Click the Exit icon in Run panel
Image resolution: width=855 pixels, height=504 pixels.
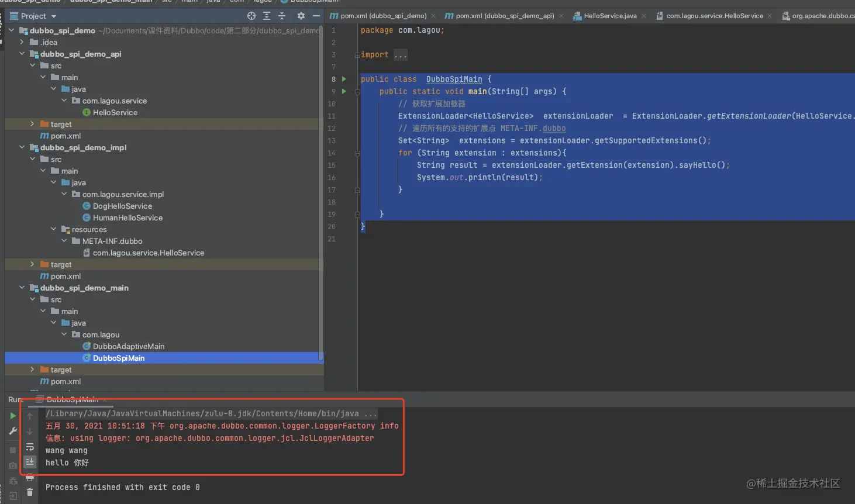(x=13, y=496)
